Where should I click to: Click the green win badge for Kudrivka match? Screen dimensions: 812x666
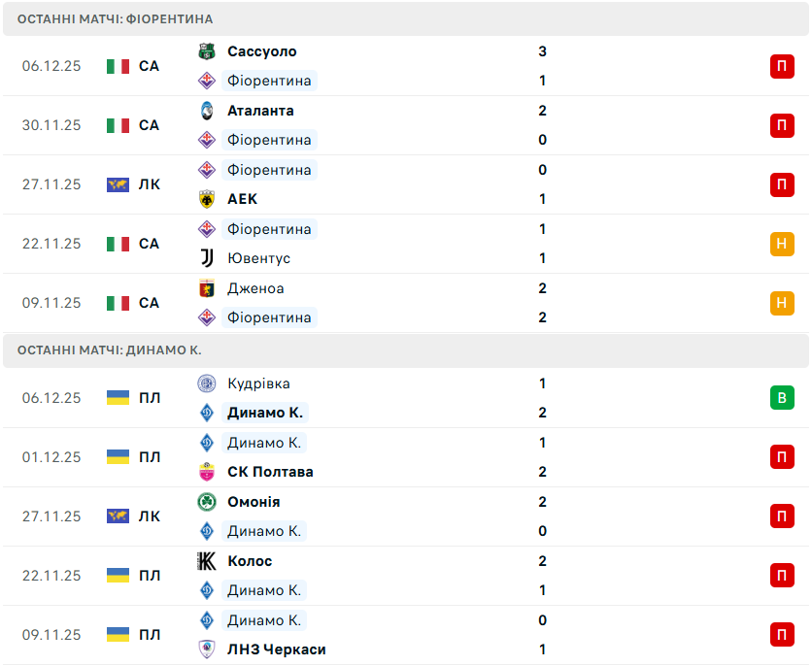782,398
